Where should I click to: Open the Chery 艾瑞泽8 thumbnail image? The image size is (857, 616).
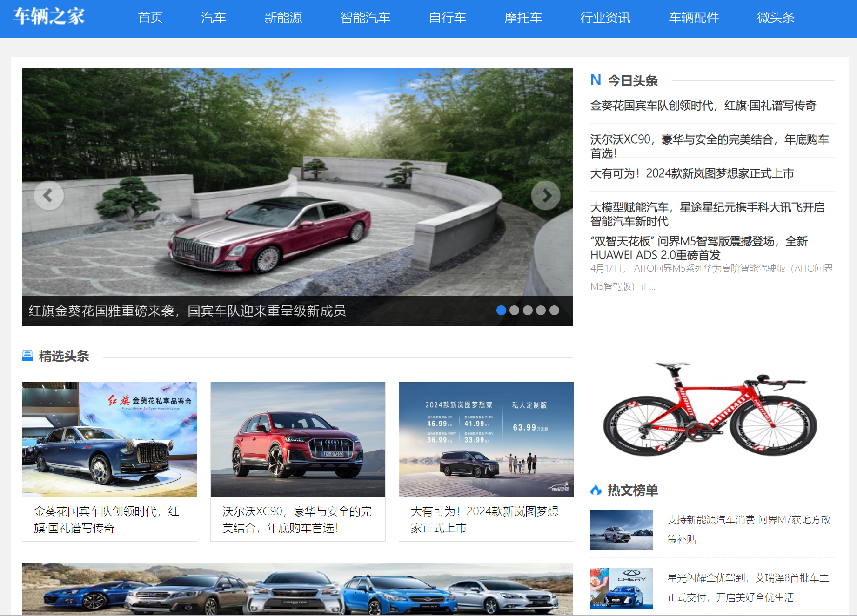[622, 588]
